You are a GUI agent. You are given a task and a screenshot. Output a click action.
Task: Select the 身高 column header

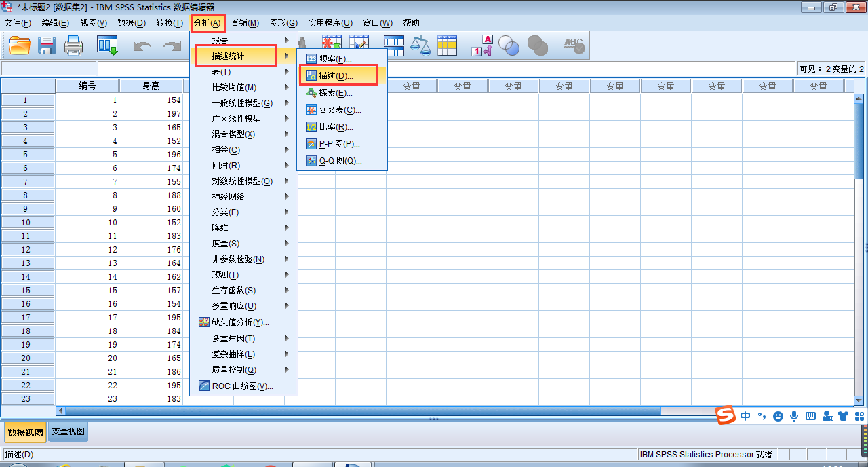click(x=151, y=86)
